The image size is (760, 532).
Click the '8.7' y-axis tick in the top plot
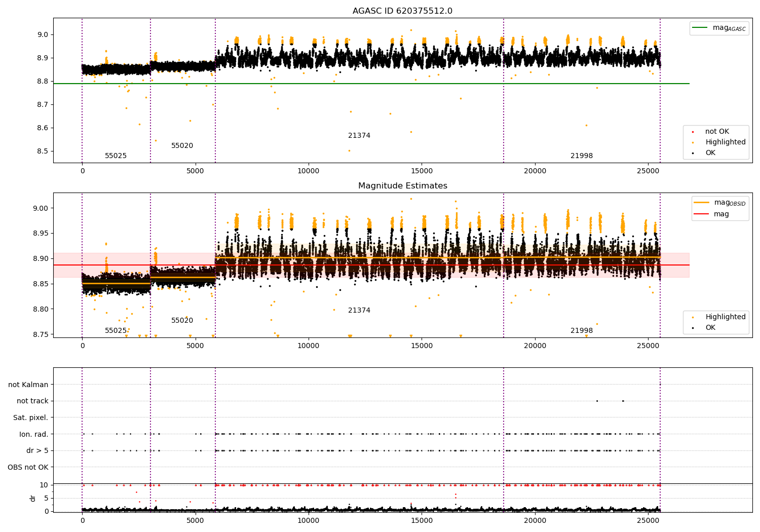(43, 105)
